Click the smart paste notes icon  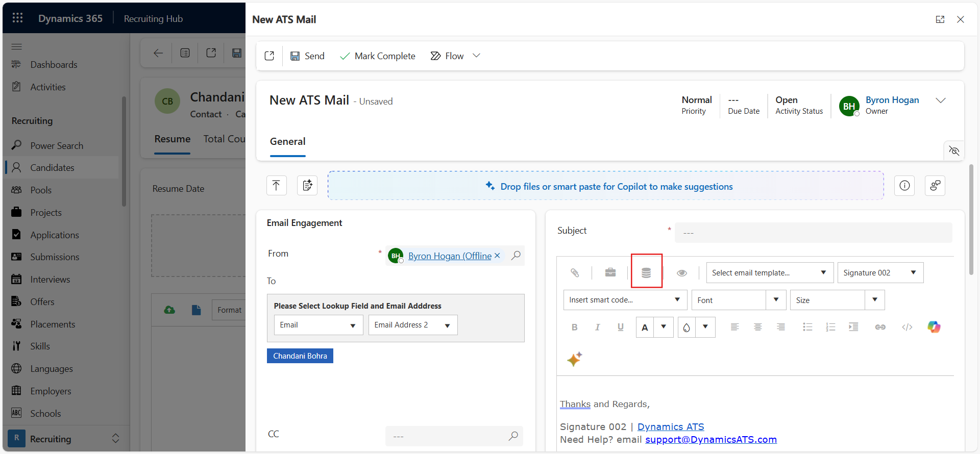pos(307,186)
